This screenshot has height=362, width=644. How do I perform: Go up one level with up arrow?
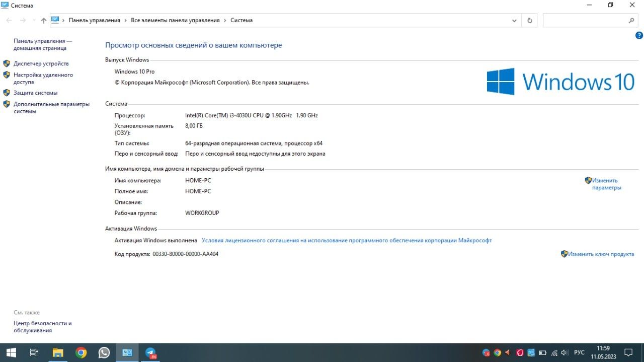pyautogui.click(x=44, y=21)
